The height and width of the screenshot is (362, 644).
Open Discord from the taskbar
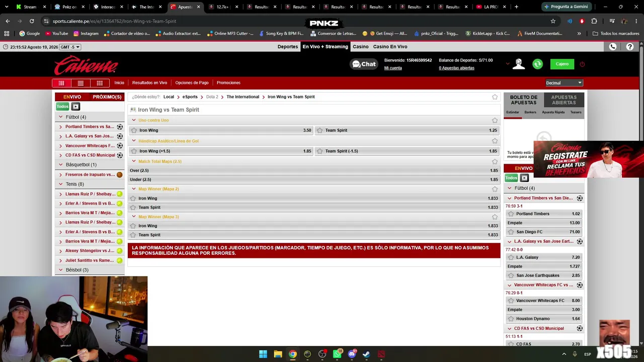tap(352, 354)
